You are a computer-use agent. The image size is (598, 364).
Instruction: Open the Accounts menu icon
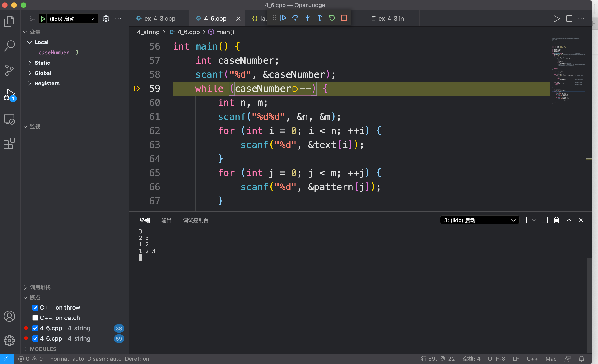click(x=9, y=316)
